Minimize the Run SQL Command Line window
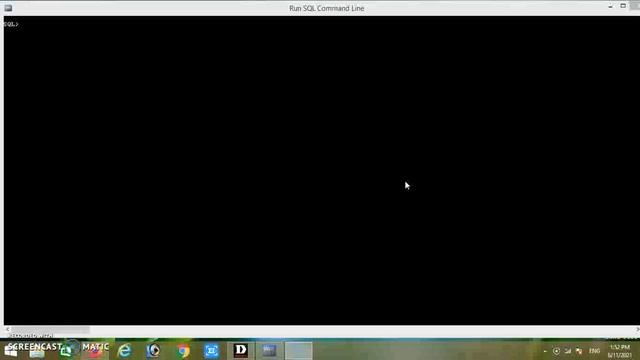 click(x=611, y=6)
